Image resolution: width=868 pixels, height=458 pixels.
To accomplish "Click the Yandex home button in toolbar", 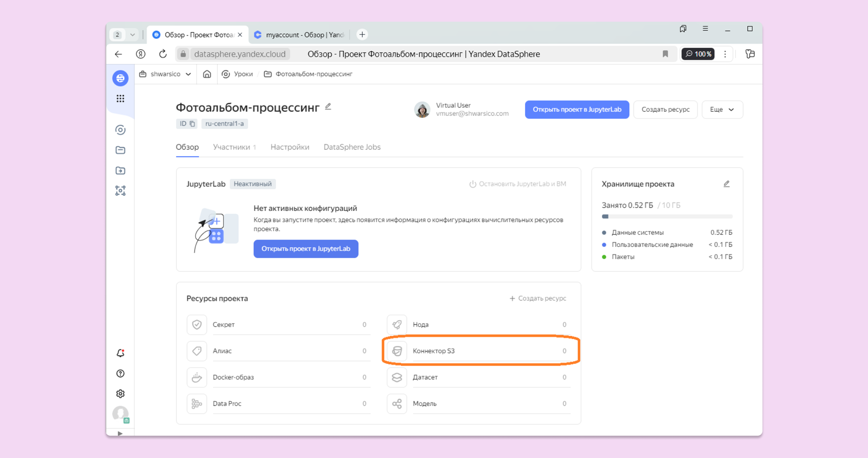I will point(140,54).
